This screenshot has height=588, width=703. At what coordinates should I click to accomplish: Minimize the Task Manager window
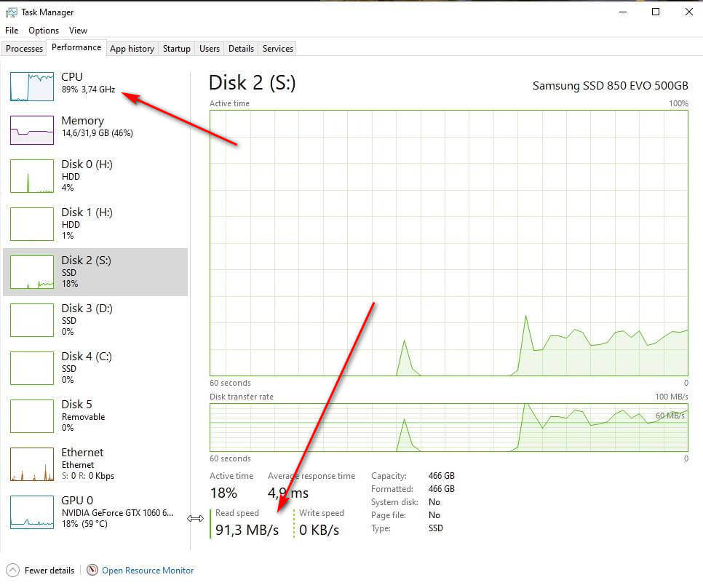point(623,12)
